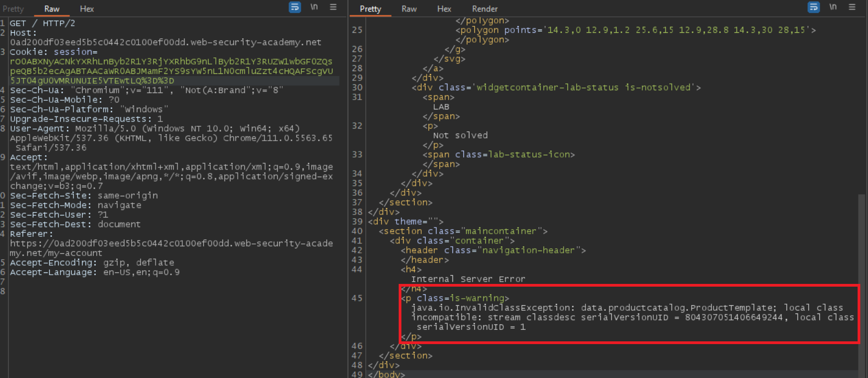
Task: Open the response Hex tab
Action: (444, 9)
